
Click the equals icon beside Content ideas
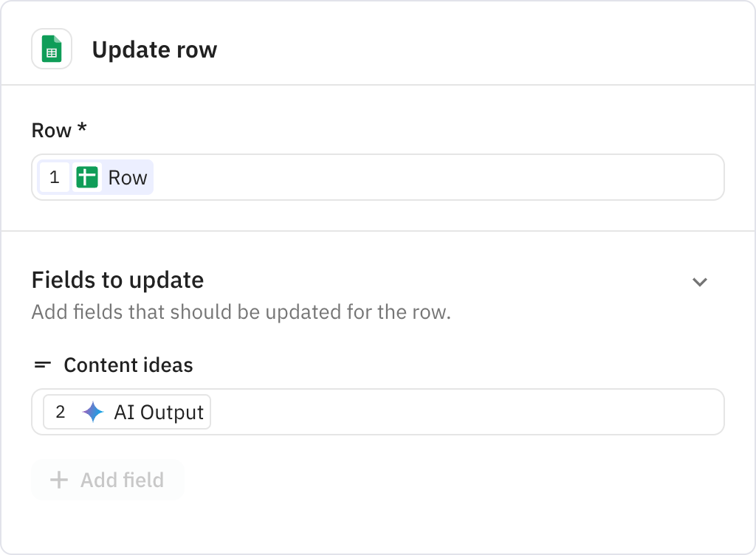pos(42,365)
